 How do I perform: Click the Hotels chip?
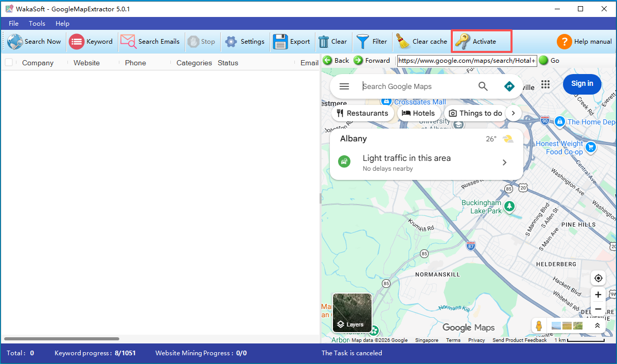point(419,113)
